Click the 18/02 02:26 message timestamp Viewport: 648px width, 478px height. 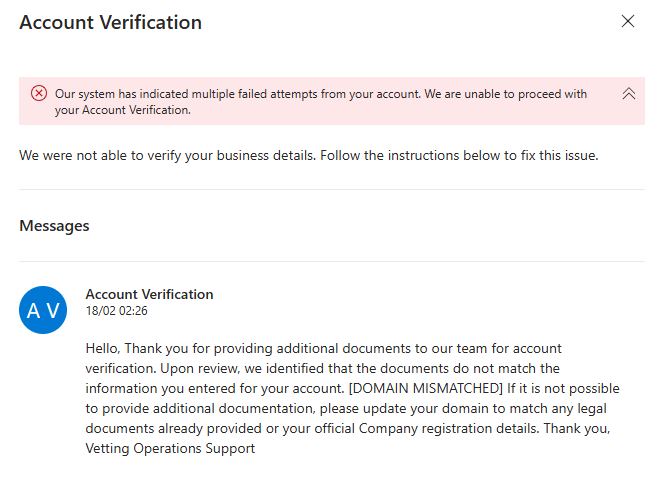pyautogui.click(x=117, y=311)
